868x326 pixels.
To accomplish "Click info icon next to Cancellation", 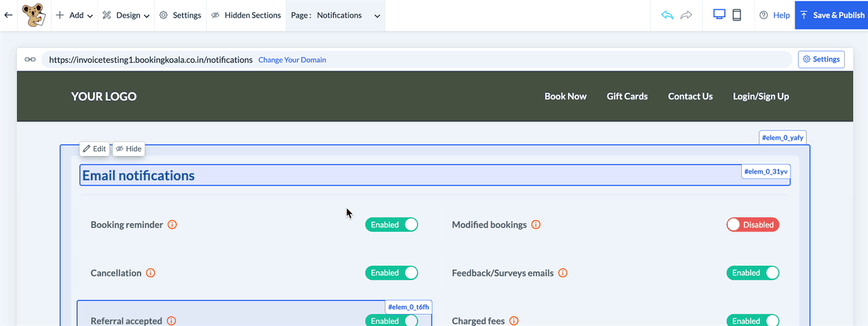I will click(150, 273).
